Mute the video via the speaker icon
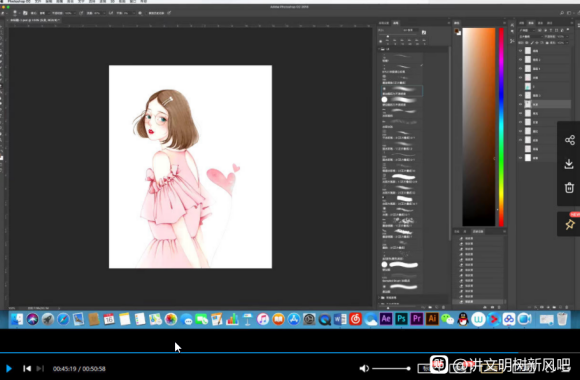580x380 pixels. pos(364,368)
